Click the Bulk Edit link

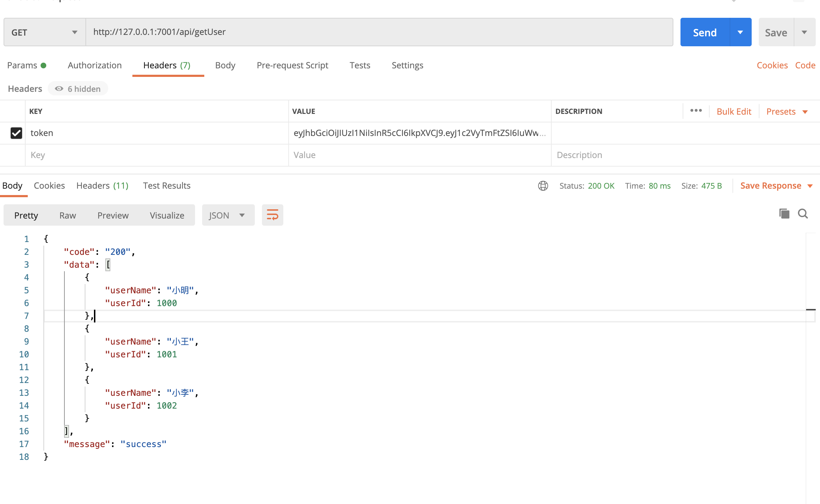(x=734, y=111)
